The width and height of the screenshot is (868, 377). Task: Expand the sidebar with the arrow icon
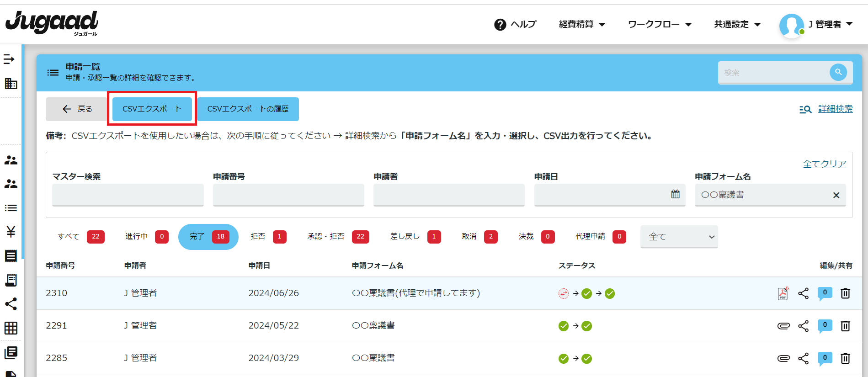pyautogui.click(x=10, y=59)
